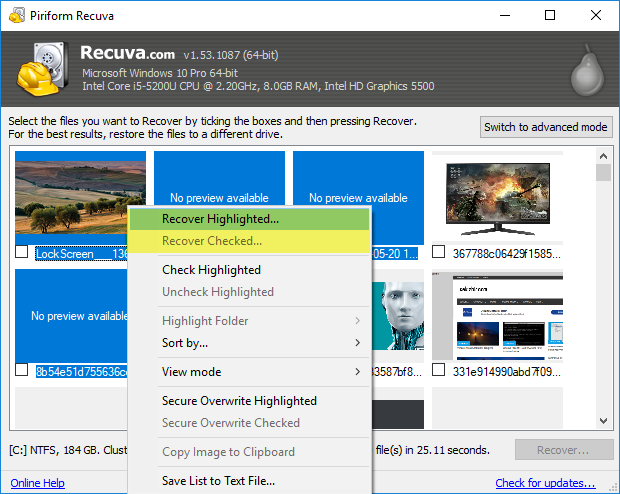Choose Secure Overwrite Checked
The height and width of the screenshot is (494, 620).
click(x=250, y=423)
